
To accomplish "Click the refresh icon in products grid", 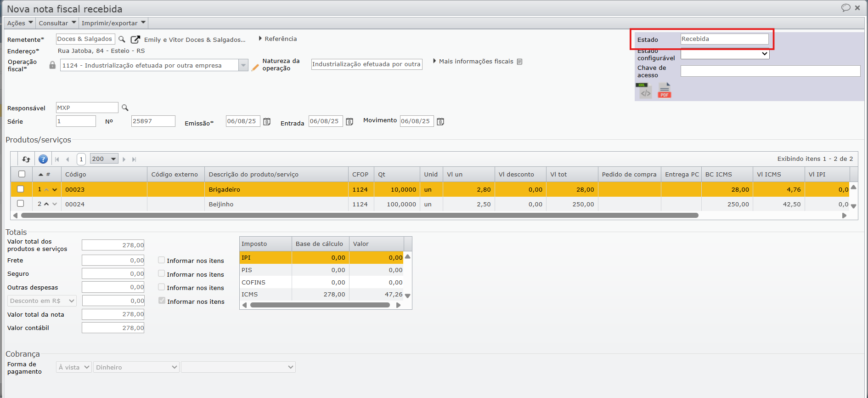I will coord(26,159).
